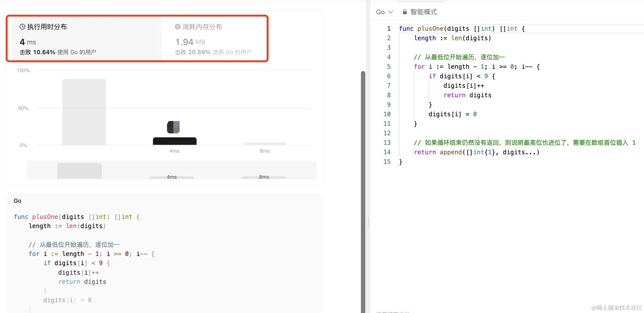
Task: Click the clock icon beside 执行用时分布
Action: click(22, 27)
